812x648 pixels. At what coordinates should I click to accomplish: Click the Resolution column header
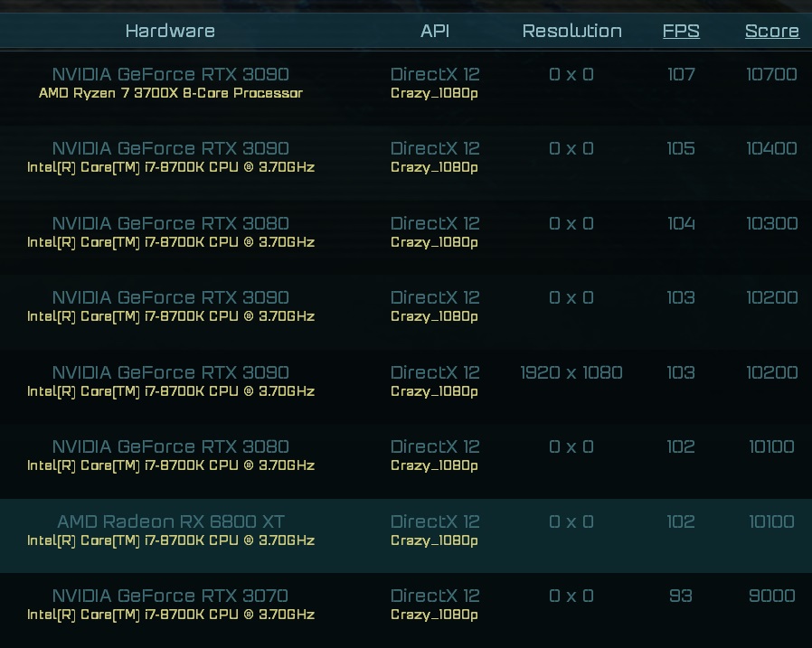571,31
